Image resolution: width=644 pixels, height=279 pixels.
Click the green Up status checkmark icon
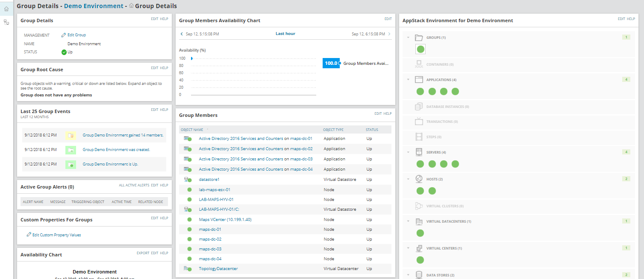click(64, 52)
